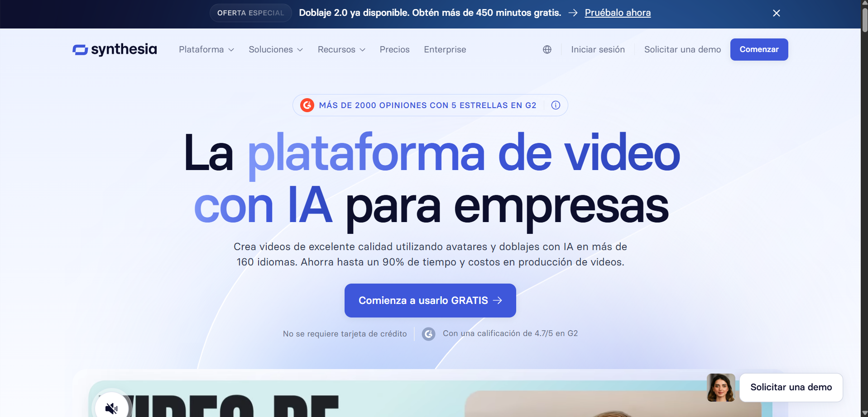Click the scrollbar up arrow
The width and height of the screenshot is (868, 417).
[x=864, y=3]
